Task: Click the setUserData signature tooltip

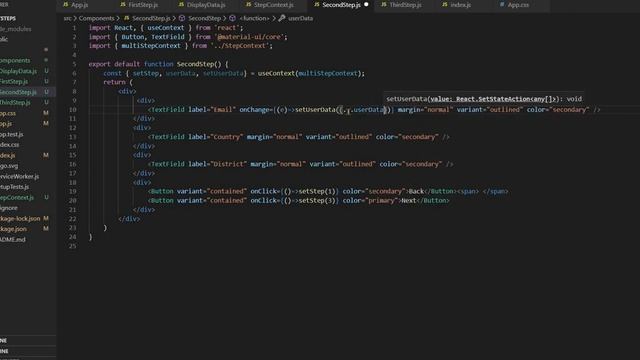Action: click(x=484, y=99)
